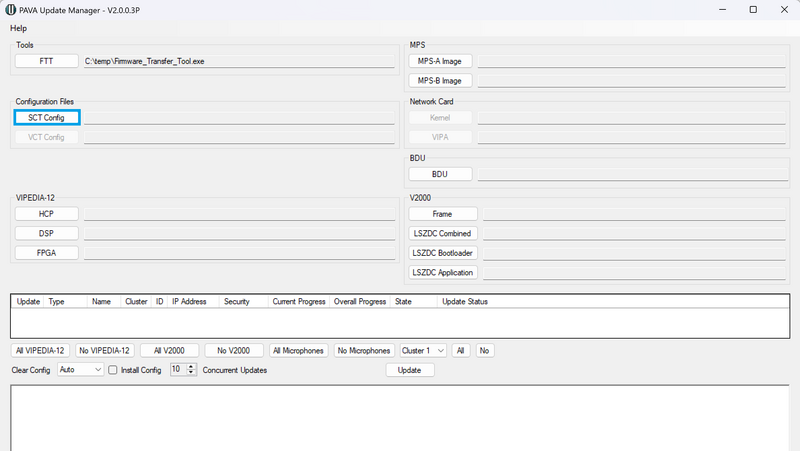Click the Name column header
This screenshot has width=800, height=451.
(104, 302)
